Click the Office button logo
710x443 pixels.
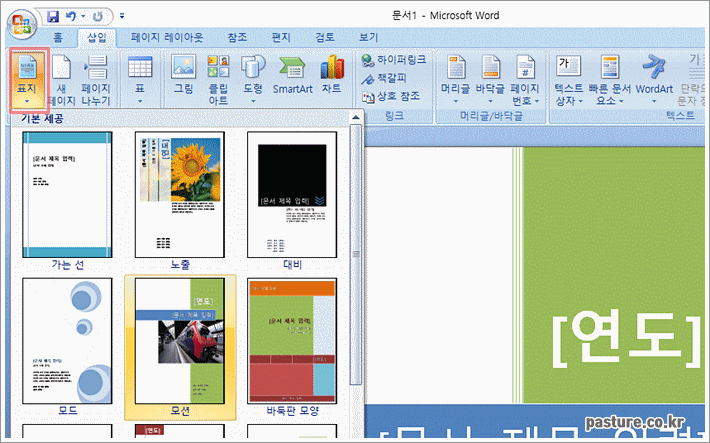coord(22,24)
